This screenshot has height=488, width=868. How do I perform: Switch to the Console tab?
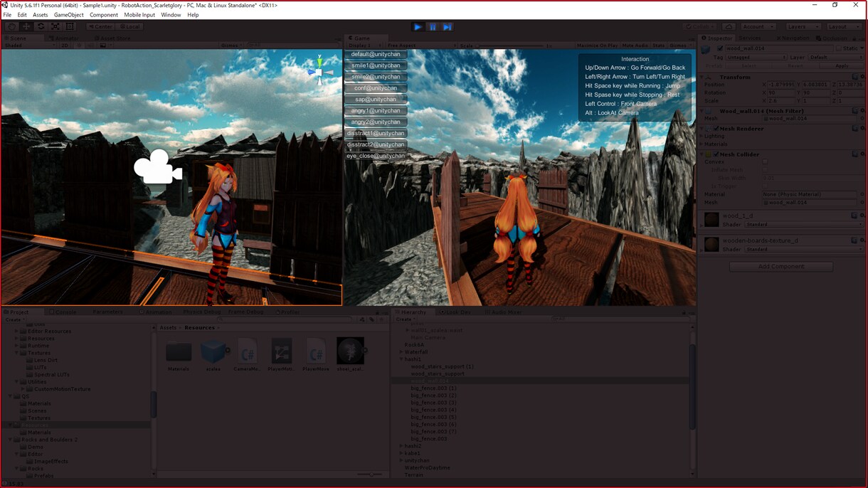[62, 312]
